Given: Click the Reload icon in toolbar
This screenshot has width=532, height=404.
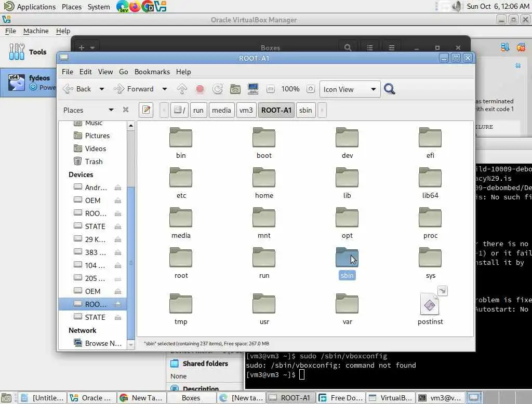Looking at the screenshot, I should pos(218,89).
